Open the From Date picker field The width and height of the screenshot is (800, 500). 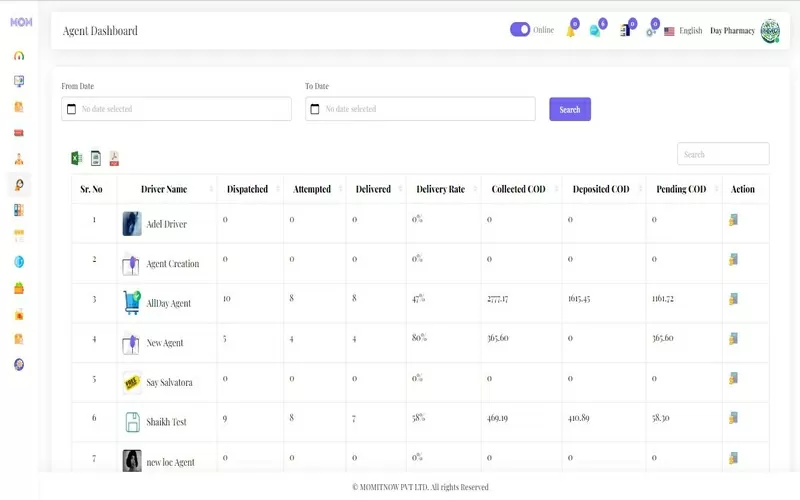coord(176,109)
